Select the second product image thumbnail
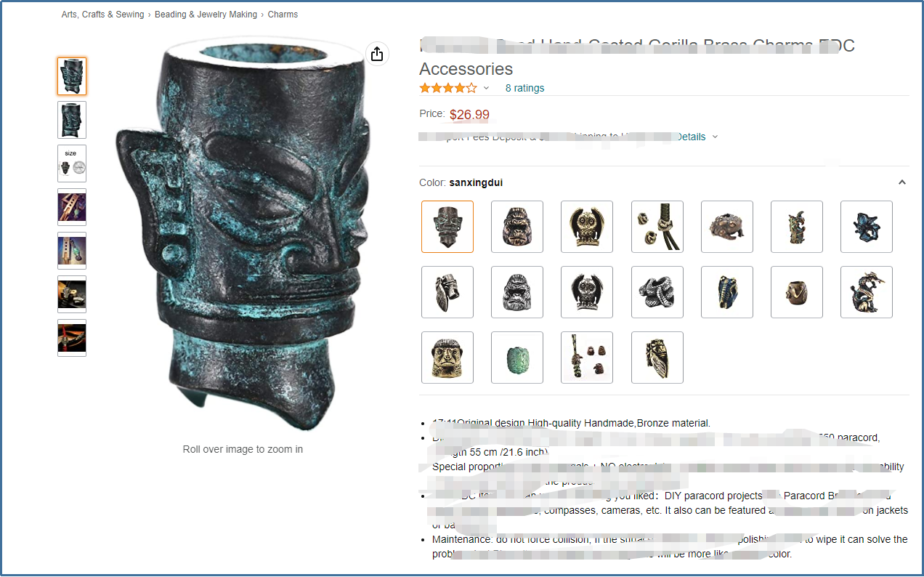Viewport: 924px width, 577px height. coord(72,120)
